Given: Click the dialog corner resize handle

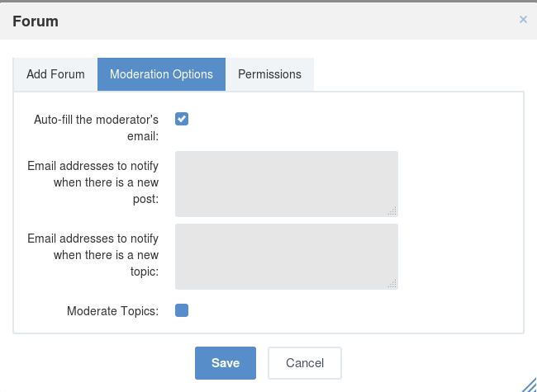Looking at the screenshot, I should tap(530, 385).
